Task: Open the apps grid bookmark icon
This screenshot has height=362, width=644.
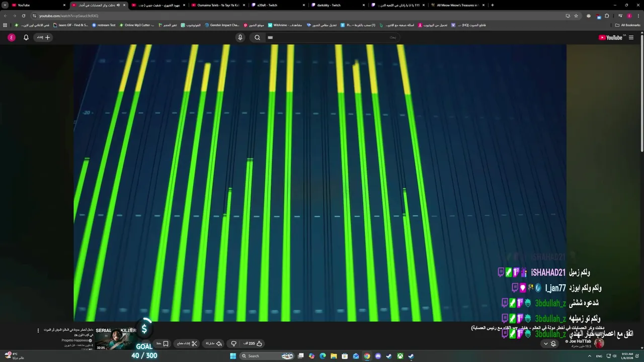Action: coord(5,25)
